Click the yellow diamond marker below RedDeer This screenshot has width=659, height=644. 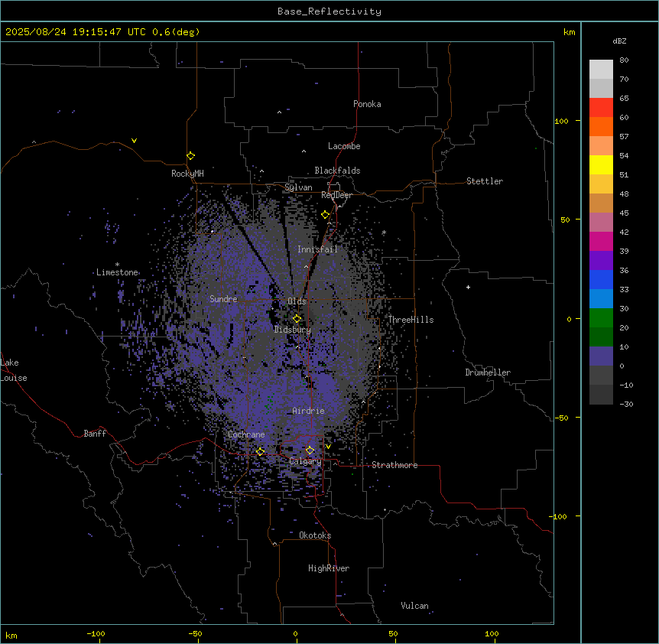tap(326, 215)
